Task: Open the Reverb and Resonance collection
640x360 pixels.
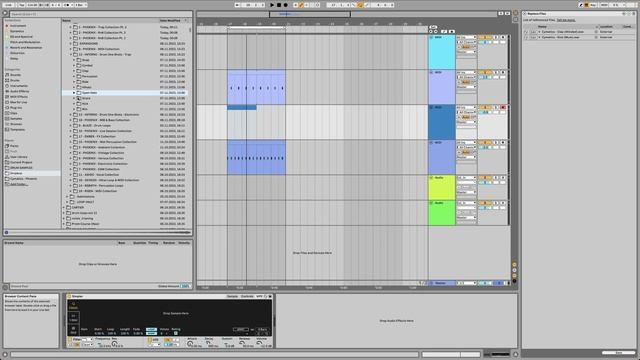Action: tap(26, 47)
